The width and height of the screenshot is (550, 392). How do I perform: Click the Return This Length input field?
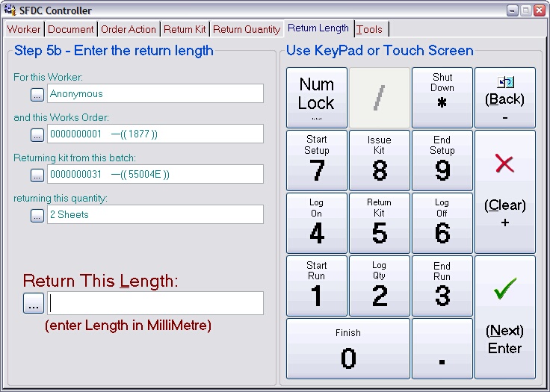coord(155,303)
